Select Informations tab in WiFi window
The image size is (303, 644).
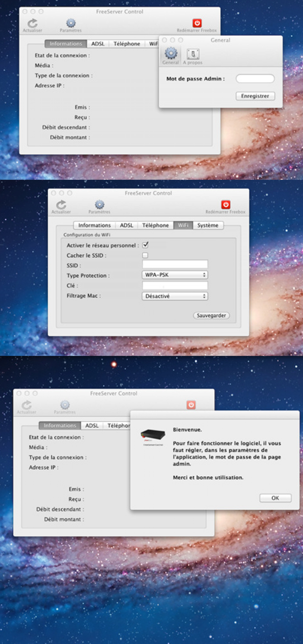click(x=94, y=225)
